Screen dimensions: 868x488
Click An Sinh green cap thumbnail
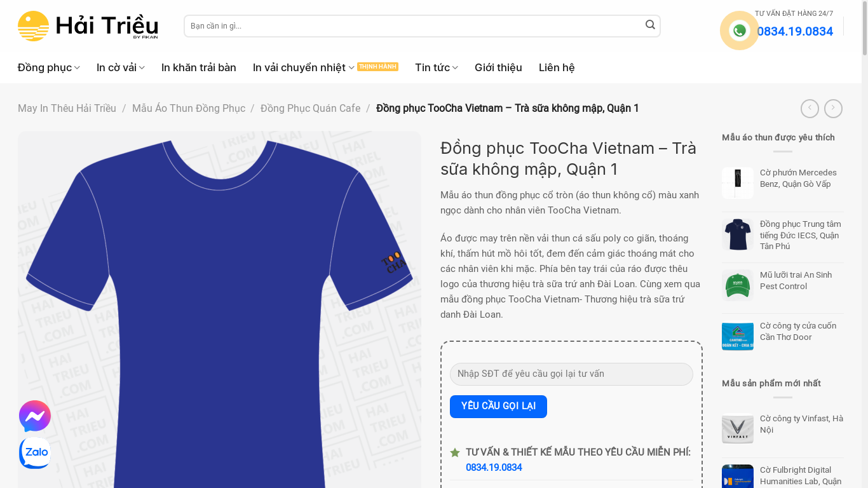[x=738, y=285]
